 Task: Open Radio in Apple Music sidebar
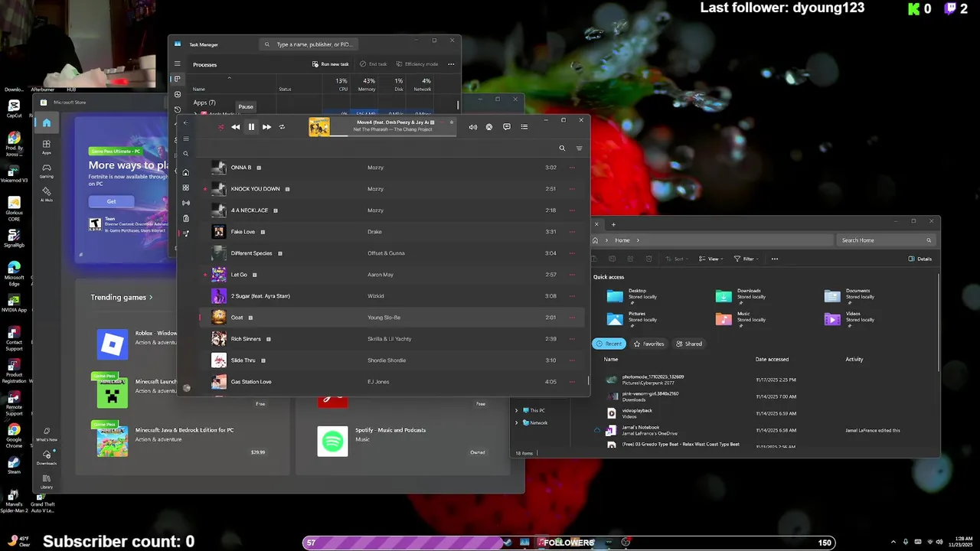(x=186, y=203)
